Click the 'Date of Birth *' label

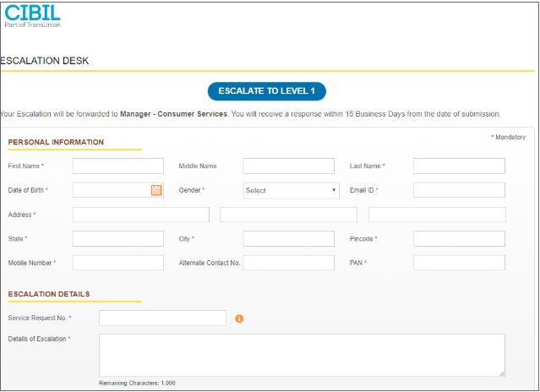[28, 190]
